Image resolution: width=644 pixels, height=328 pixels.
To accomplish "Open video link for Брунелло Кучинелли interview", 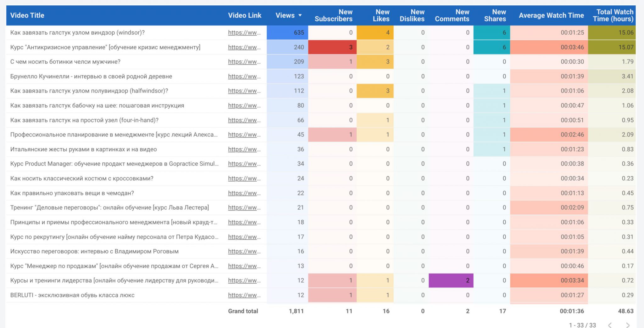I will point(244,76).
